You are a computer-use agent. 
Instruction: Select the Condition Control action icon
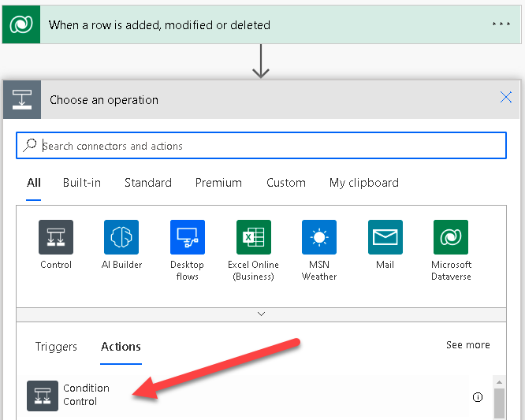[x=43, y=396]
